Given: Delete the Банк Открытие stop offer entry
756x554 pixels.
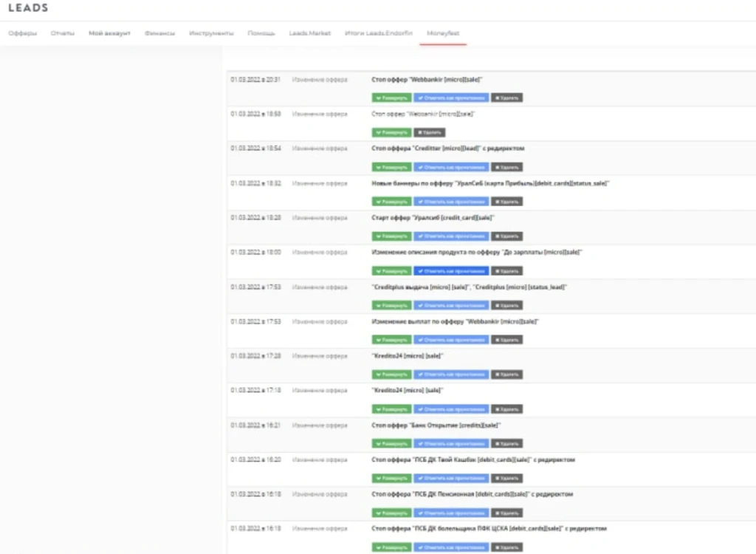Looking at the screenshot, I should [x=506, y=443].
